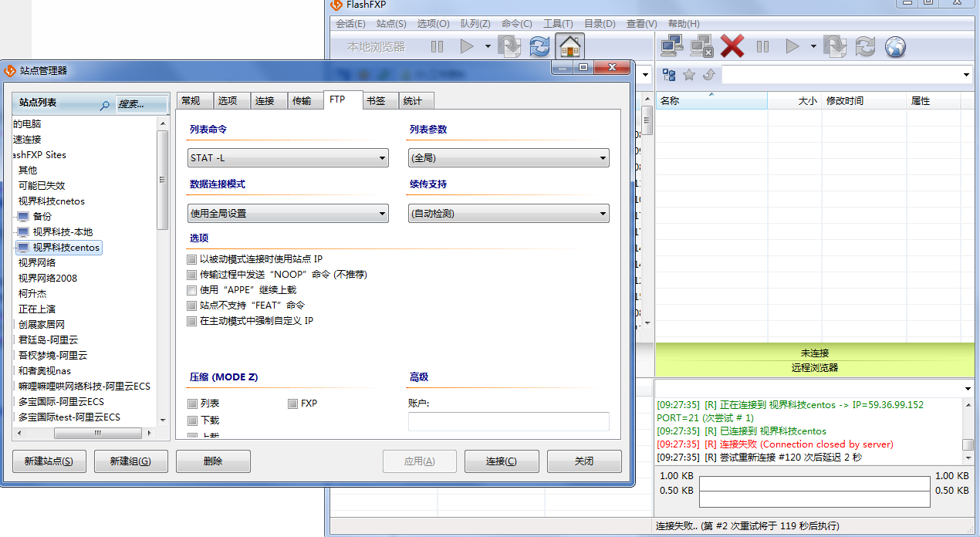Click the remote pane grey refresh icon
Image resolution: width=980 pixels, height=537 pixels.
tap(865, 46)
